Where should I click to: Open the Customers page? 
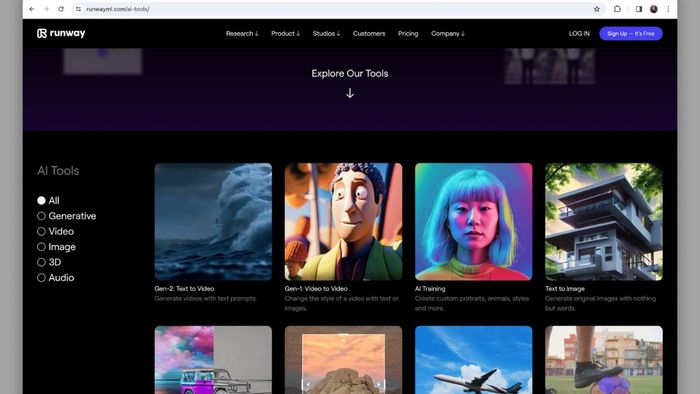coord(369,33)
